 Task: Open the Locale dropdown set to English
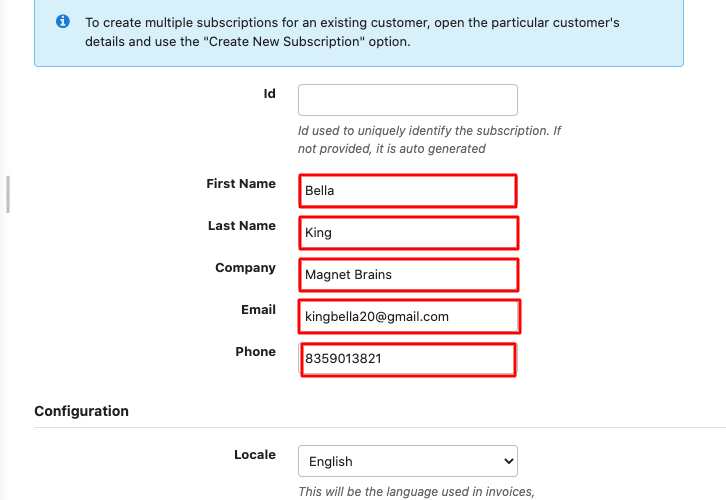coord(408,461)
